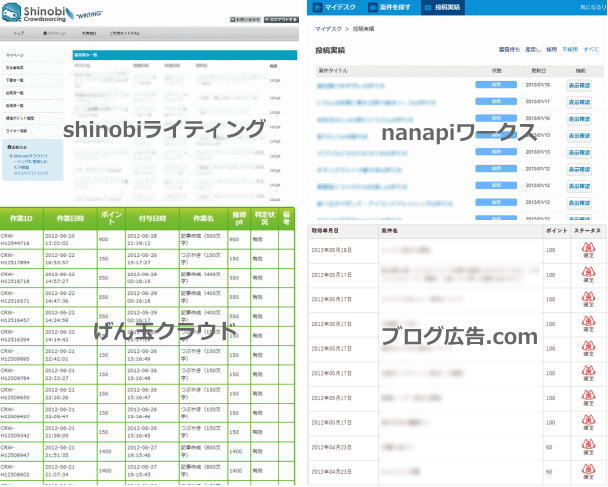Image resolution: width=608 pixels, height=487 pixels.
Task: Click 2012年05月18日 date in blog ad table
Action: click(332, 250)
